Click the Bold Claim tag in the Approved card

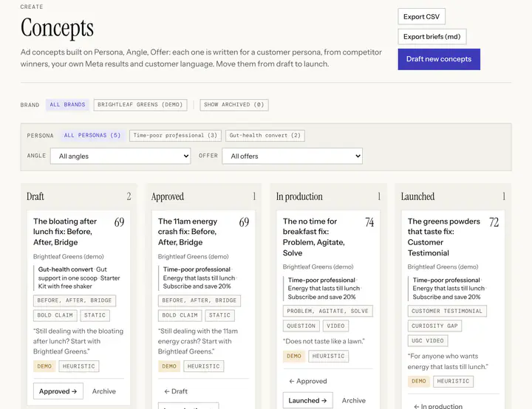(x=180, y=315)
